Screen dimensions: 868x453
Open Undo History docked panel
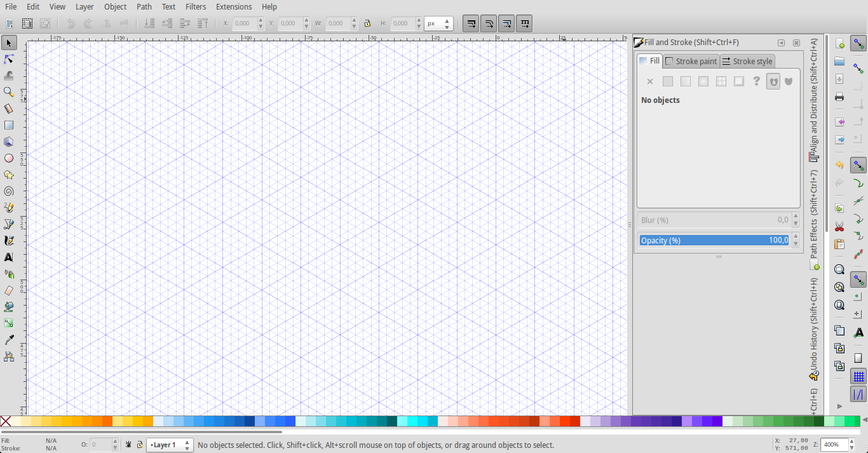[814, 329]
